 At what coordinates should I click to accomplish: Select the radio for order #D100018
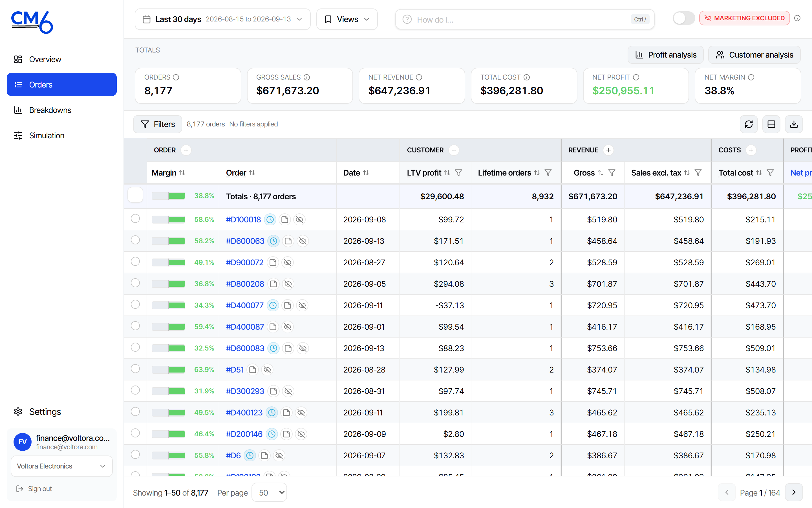click(135, 219)
